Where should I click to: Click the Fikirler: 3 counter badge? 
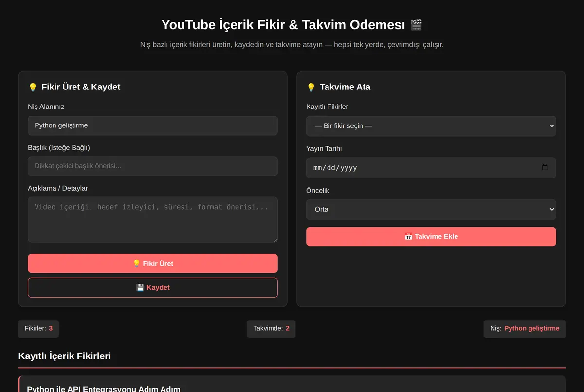coord(38,328)
